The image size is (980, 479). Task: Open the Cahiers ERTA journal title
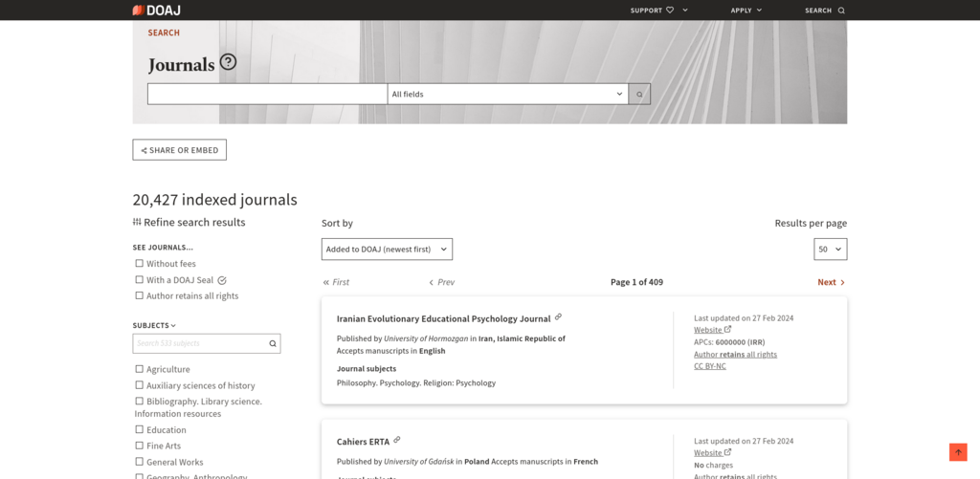363,442
